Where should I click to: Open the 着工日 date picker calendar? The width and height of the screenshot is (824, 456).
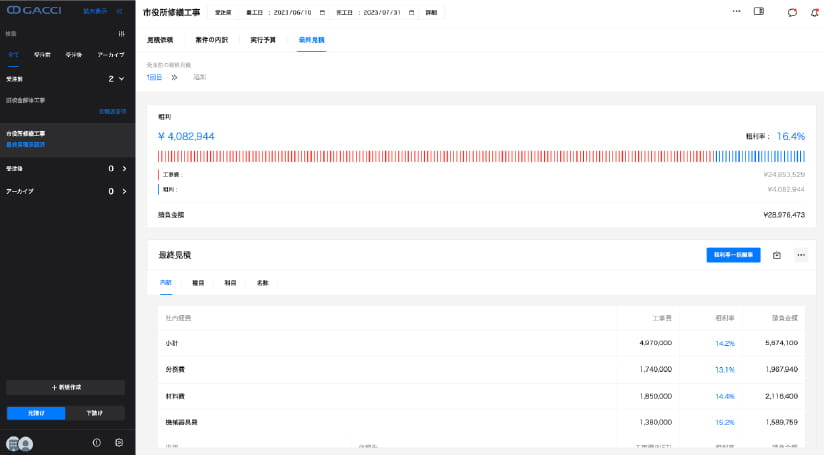[322, 12]
